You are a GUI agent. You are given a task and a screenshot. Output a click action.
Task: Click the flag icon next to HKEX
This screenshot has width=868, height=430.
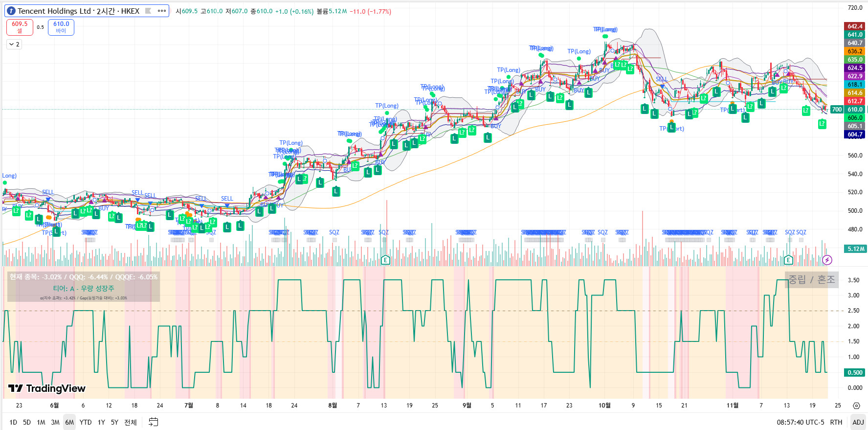coord(148,11)
